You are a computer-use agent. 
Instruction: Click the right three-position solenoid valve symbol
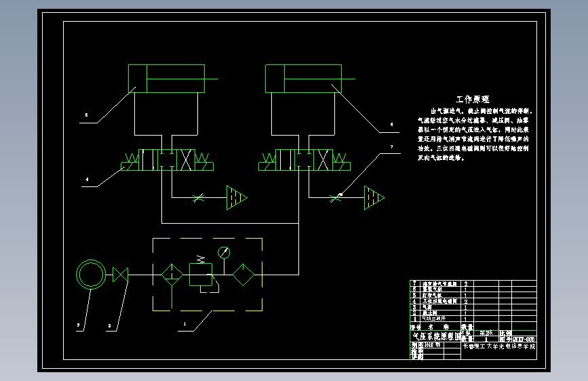point(305,160)
